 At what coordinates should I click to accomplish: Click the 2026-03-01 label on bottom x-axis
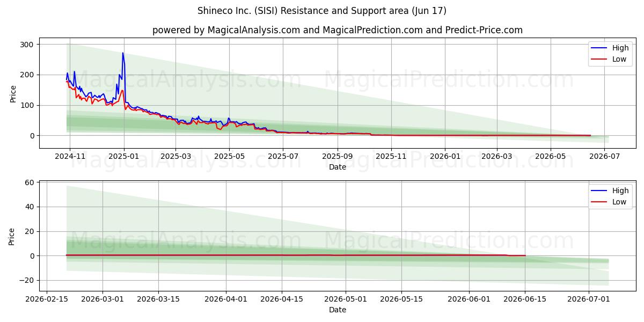click(x=103, y=299)
